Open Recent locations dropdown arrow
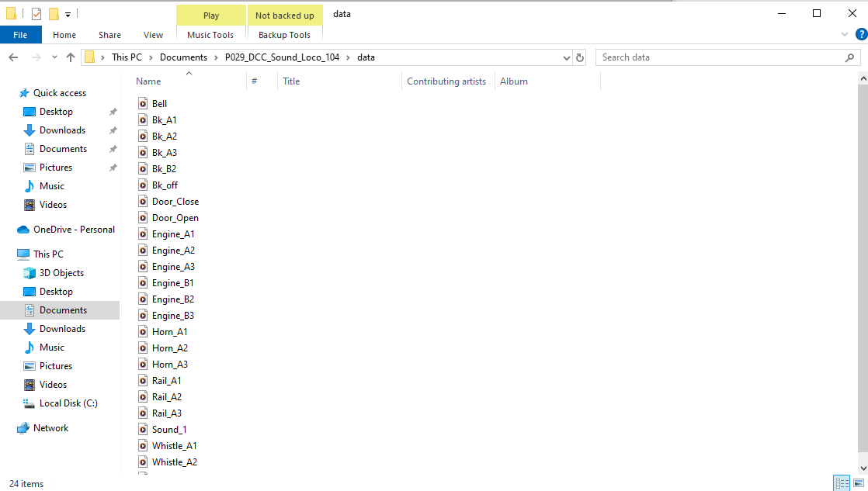The image size is (868, 491). point(54,57)
